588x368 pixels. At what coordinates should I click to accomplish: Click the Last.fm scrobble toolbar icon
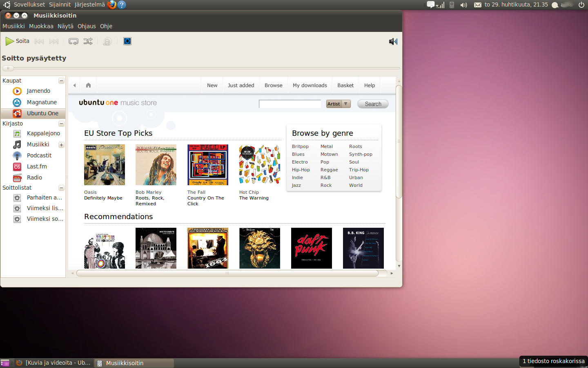point(107,41)
